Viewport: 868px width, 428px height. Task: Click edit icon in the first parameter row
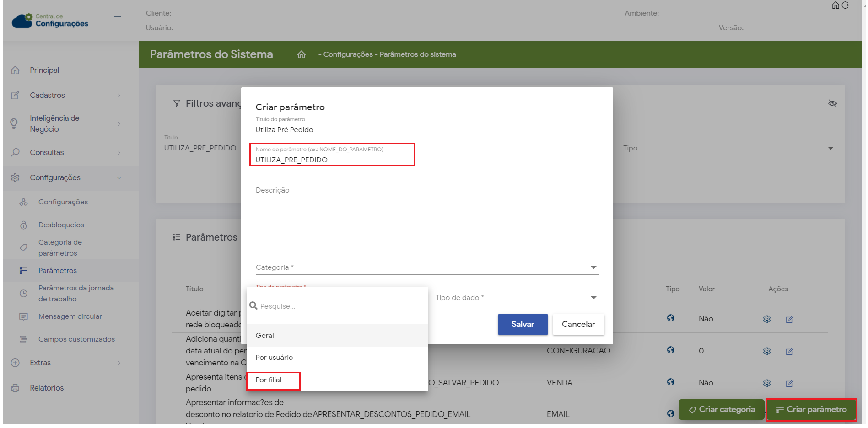789,319
